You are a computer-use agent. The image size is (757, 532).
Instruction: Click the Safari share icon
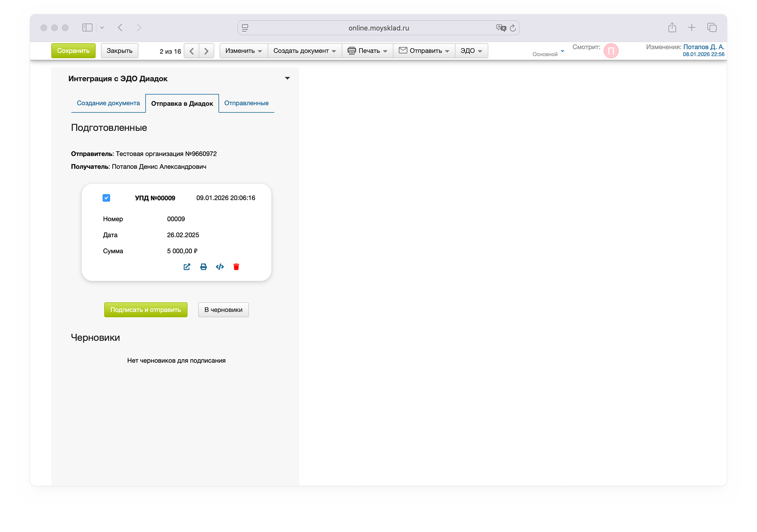point(672,28)
